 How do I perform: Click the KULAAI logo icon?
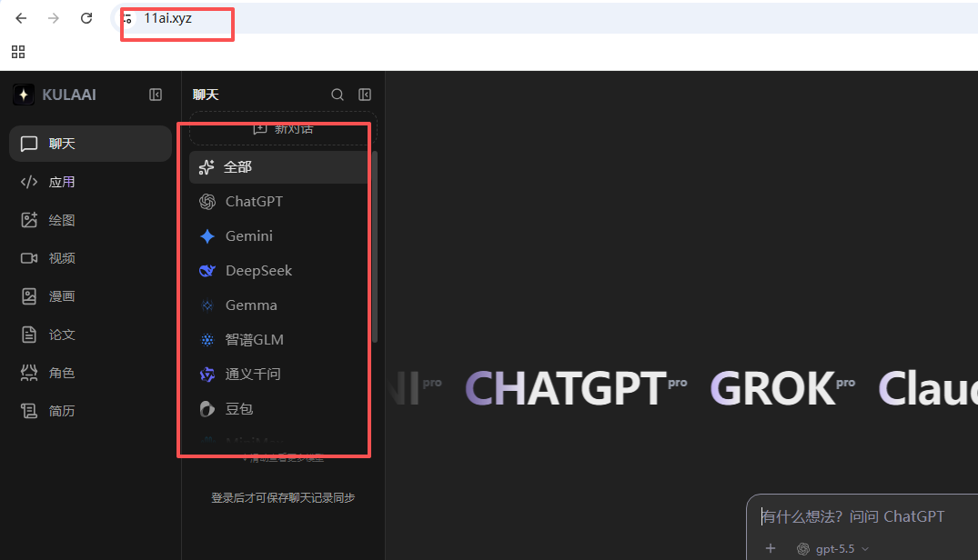point(24,95)
